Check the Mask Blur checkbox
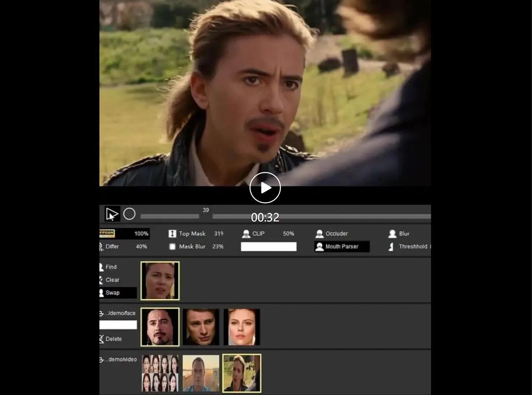 tap(172, 247)
